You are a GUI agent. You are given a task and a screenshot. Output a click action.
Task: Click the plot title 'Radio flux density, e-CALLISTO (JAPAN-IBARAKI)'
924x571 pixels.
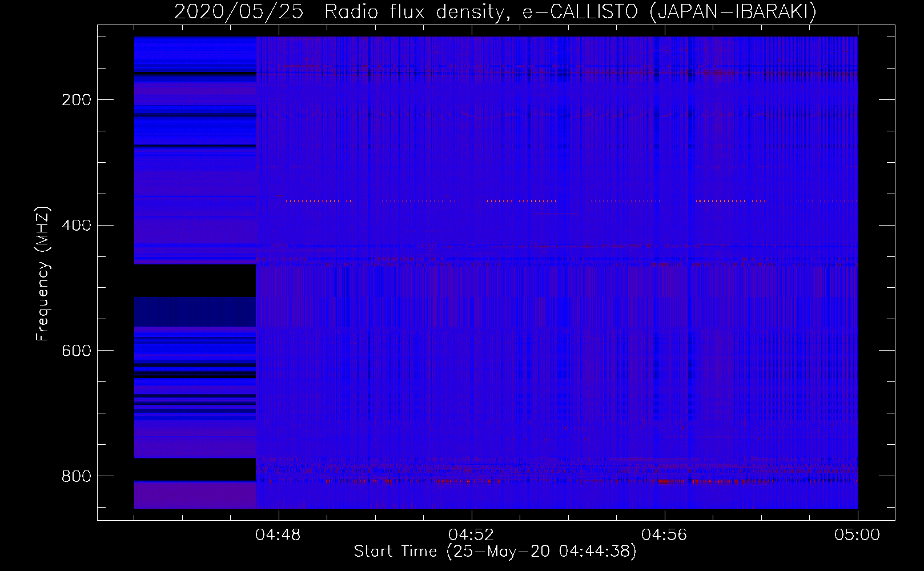point(571,12)
